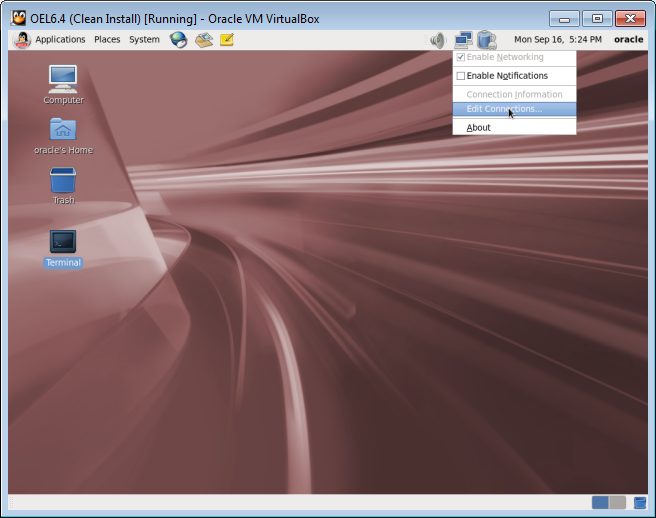Close the VirtualBox window
Image resolution: width=656 pixels, height=518 pixels.
click(630, 19)
